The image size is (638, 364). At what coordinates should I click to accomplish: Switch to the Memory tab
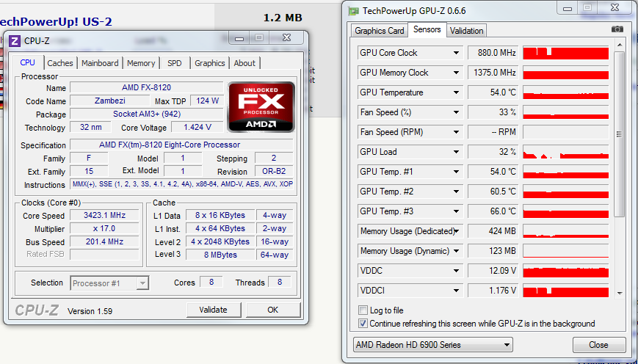141,63
